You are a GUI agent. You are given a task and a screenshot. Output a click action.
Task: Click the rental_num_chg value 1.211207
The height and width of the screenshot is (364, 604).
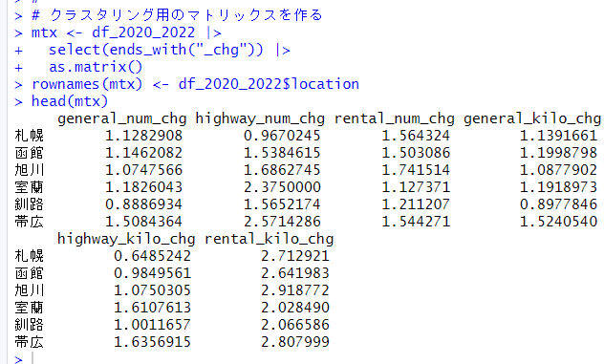tap(416, 204)
